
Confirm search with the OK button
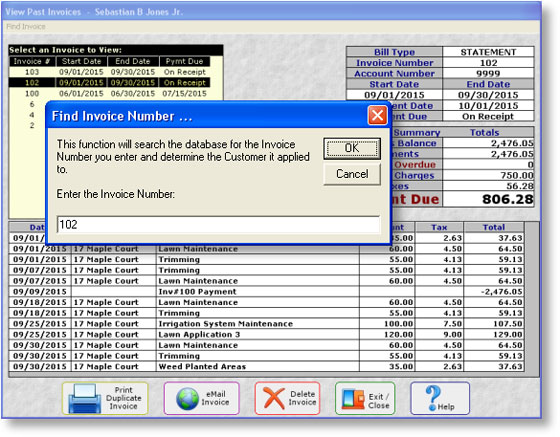[x=352, y=149]
